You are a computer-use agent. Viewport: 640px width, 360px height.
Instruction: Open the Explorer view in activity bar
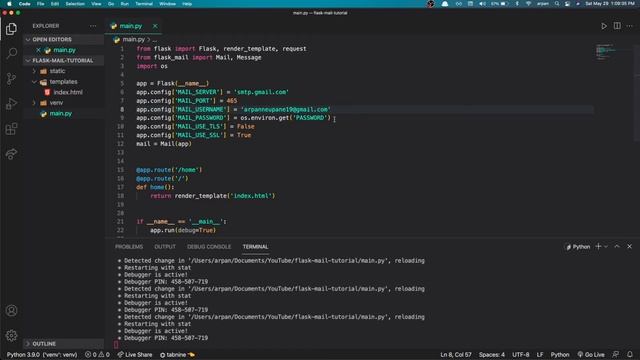coord(11,29)
